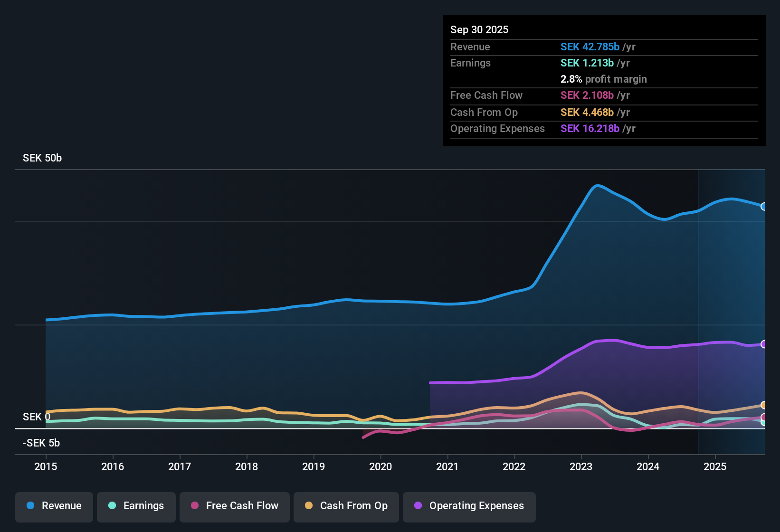The width and height of the screenshot is (780, 532).
Task: Select the Cash From Op endpoint marker
Action: tap(764, 405)
